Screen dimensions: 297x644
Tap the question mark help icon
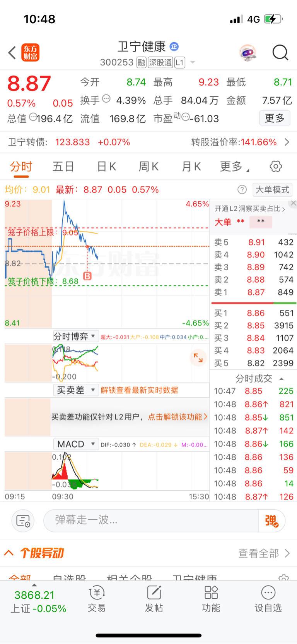click(242, 189)
